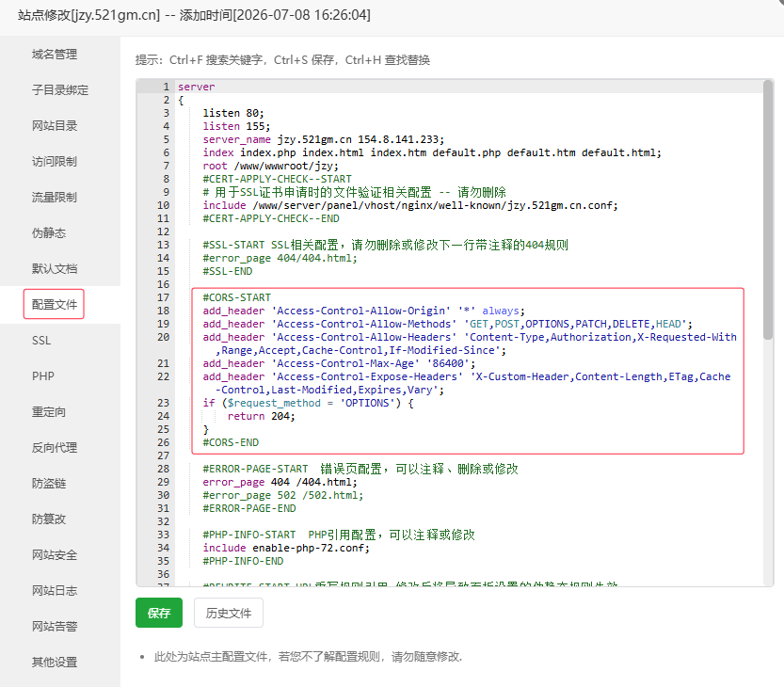
Task: Open the 子目录绑定 sidebar item
Action: pos(60,90)
